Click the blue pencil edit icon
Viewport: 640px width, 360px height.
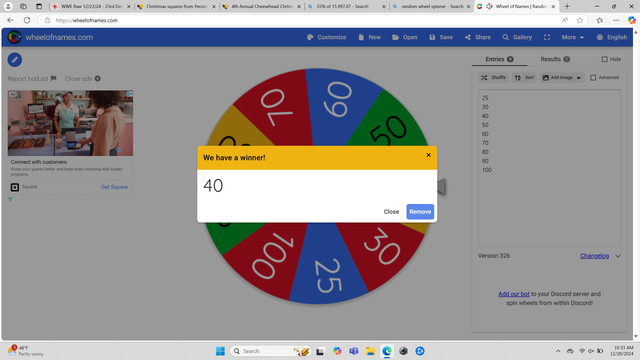click(x=15, y=60)
